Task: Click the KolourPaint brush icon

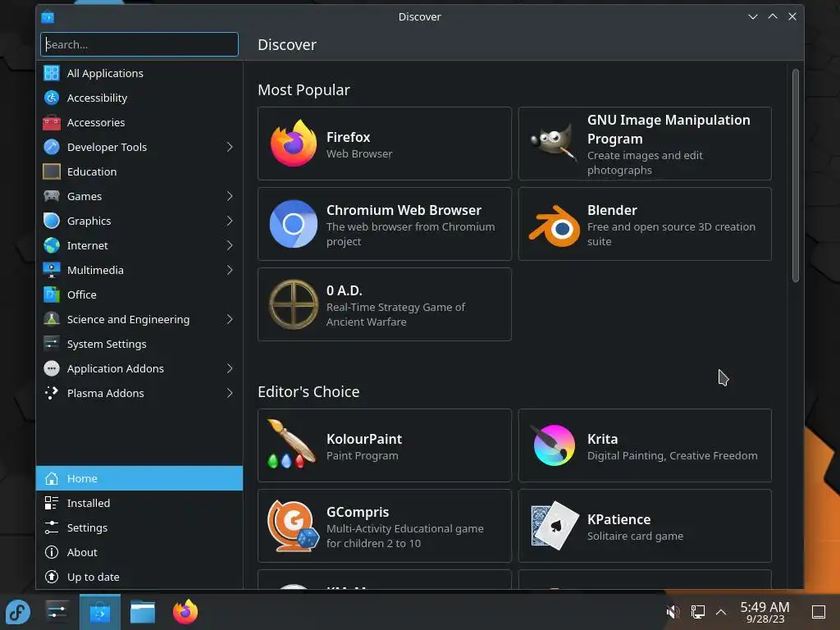Action: pos(292,445)
